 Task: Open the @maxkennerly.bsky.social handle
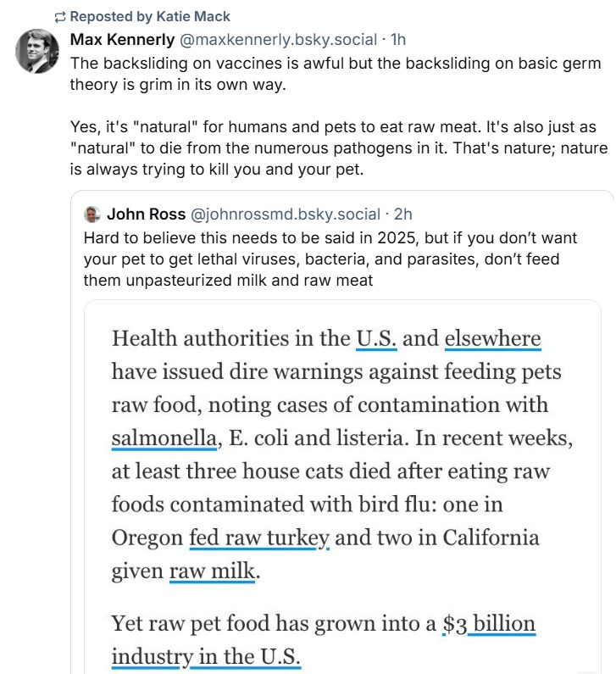(277, 40)
